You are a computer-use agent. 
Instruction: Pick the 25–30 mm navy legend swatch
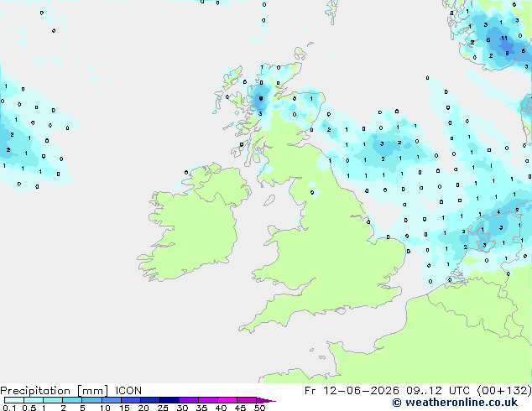[x=169, y=400]
